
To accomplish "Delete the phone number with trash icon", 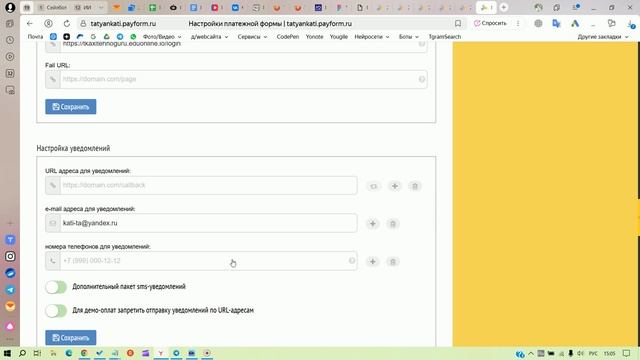I will 393,262.
